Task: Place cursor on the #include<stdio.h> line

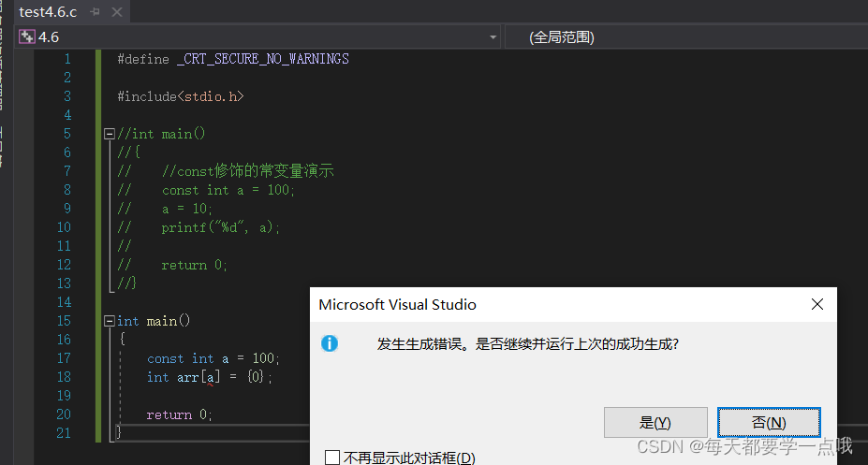Action: tap(180, 96)
